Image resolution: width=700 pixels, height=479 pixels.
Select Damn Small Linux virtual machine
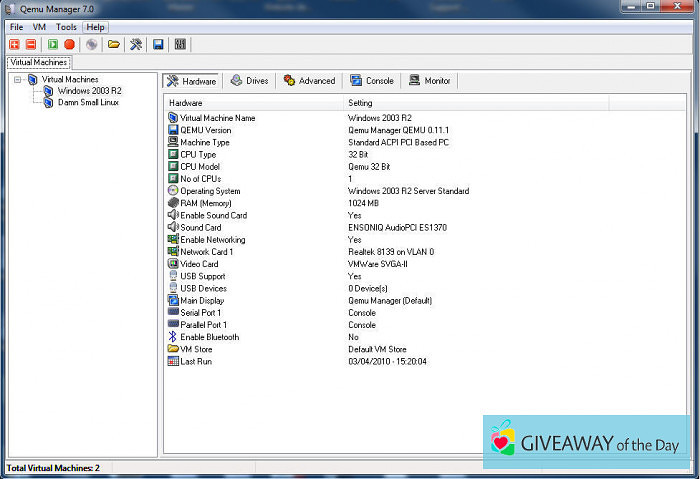click(x=88, y=102)
